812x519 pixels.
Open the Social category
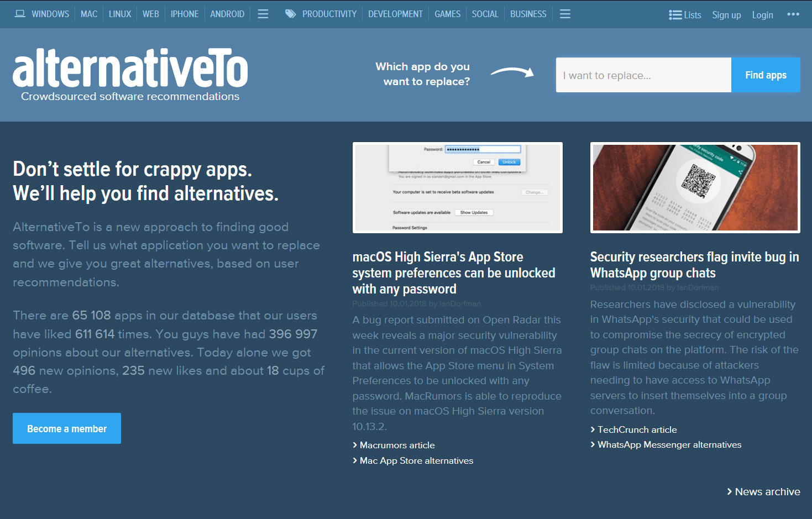[x=485, y=14]
